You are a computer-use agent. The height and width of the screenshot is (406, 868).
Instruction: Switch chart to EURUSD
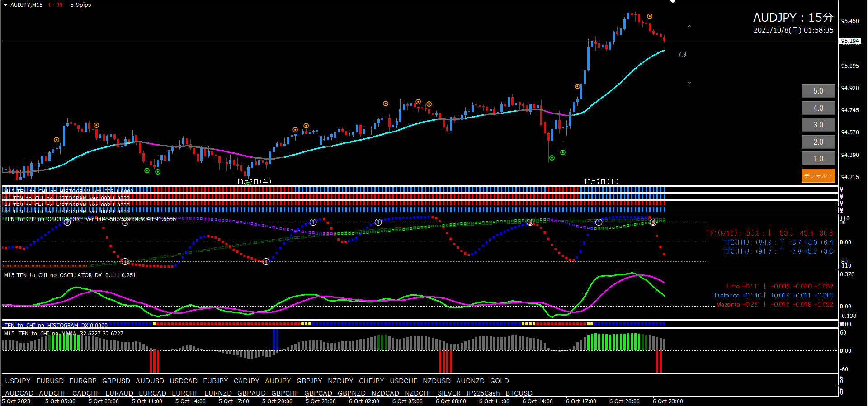(50, 381)
